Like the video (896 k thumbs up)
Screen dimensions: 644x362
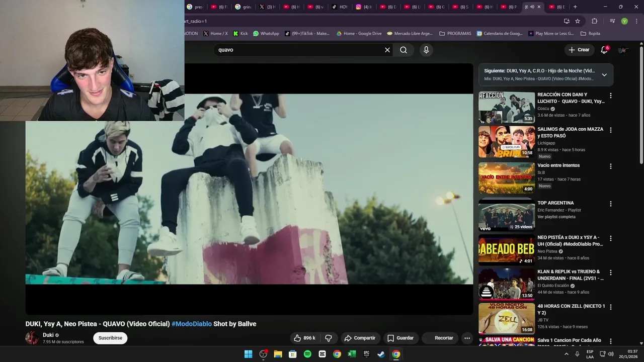pyautogui.click(x=304, y=338)
